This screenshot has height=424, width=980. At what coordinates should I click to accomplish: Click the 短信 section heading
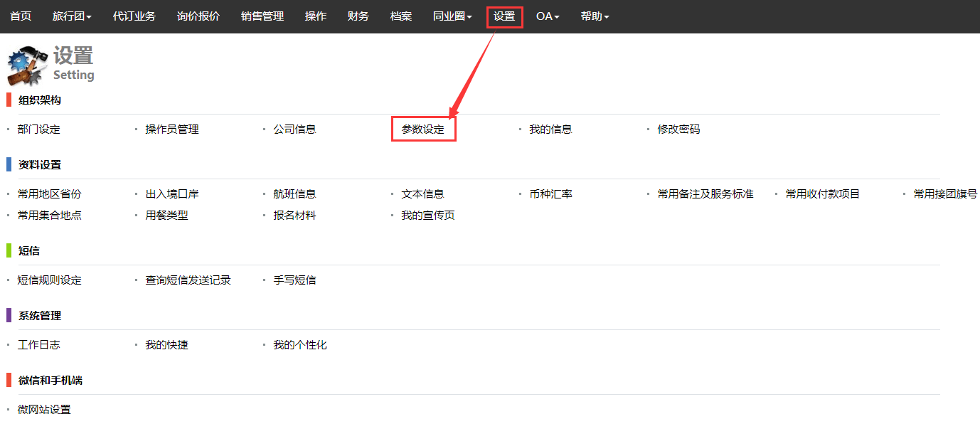[x=29, y=251]
